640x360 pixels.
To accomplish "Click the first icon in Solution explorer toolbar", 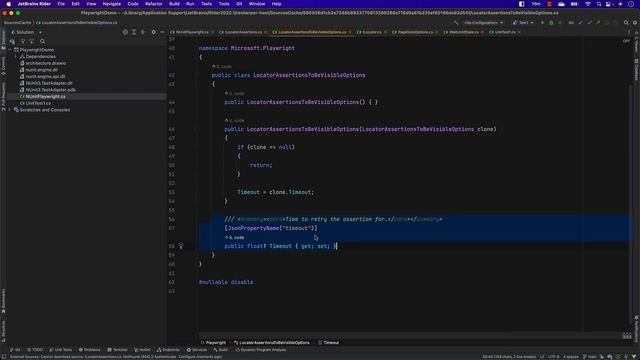I will (x=12, y=41).
